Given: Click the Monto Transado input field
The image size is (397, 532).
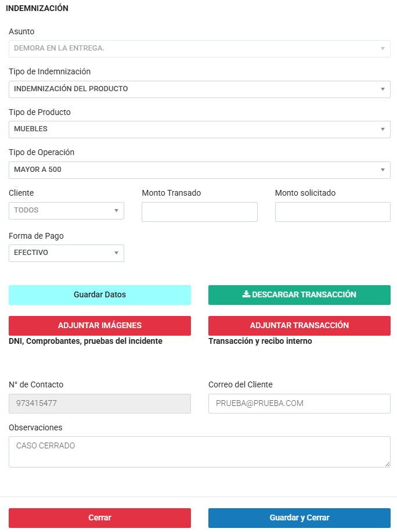Looking at the screenshot, I should pos(199,212).
